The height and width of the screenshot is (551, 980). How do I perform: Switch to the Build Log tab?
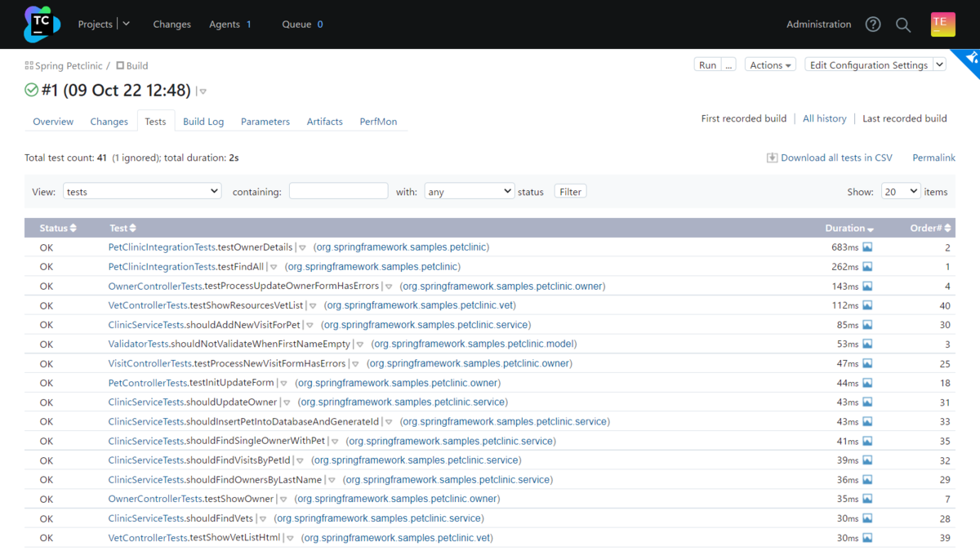coord(203,122)
